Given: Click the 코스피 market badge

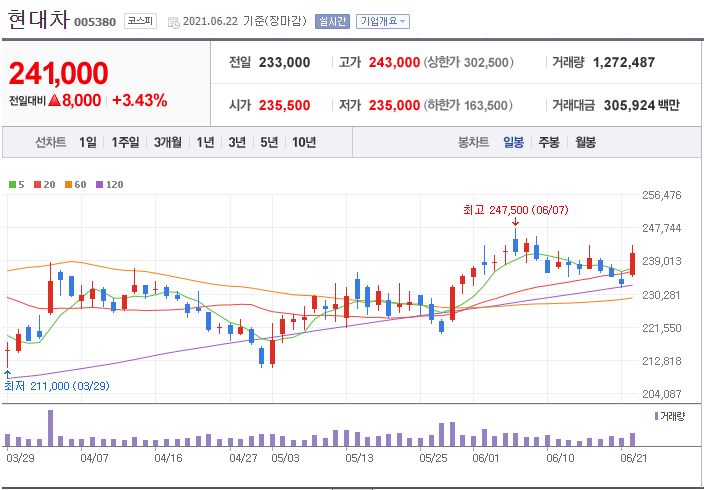Looking at the screenshot, I should 141,21.
